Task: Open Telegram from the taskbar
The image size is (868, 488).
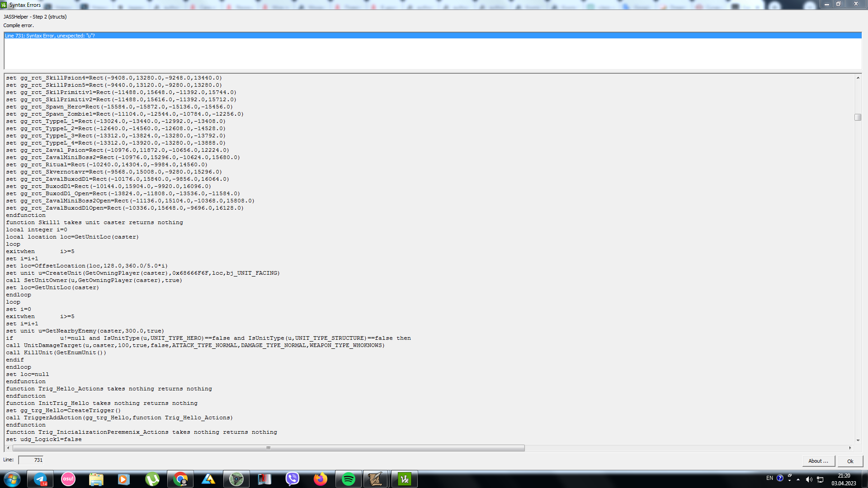Action: point(41,479)
